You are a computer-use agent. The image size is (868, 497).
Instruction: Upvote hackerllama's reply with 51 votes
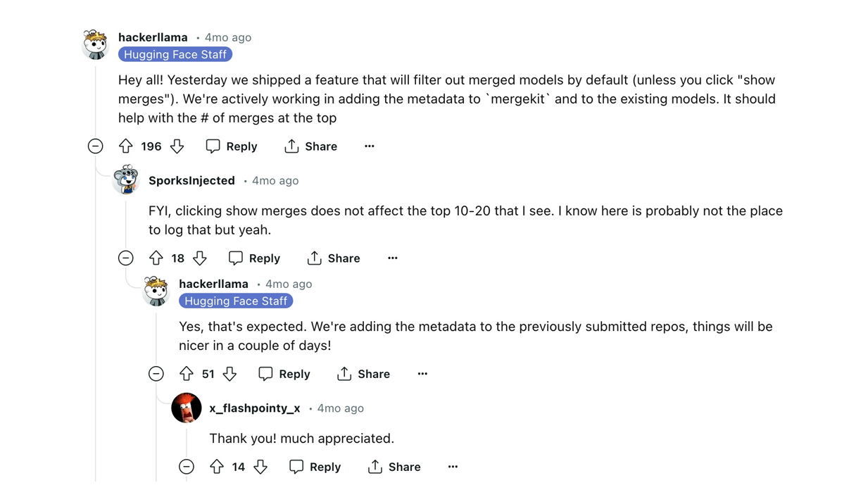point(187,374)
